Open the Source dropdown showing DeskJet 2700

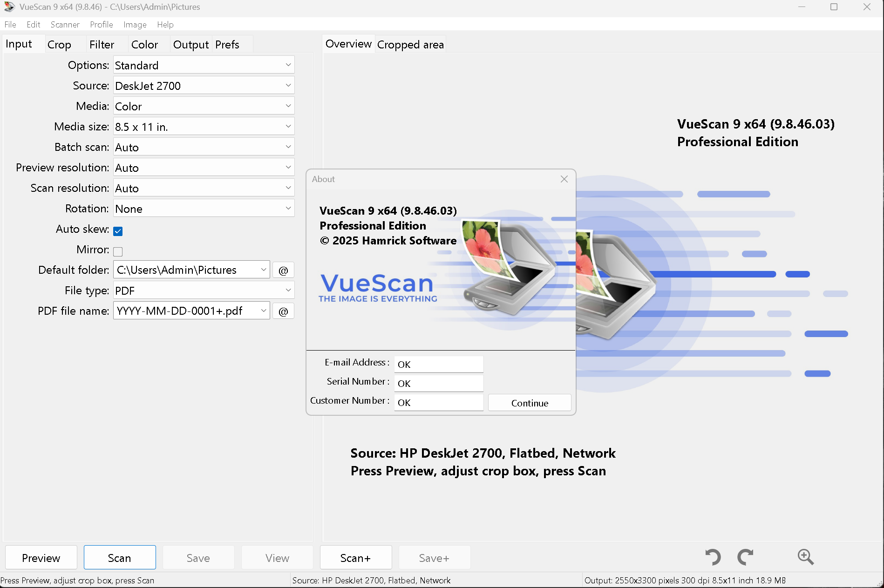tap(204, 86)
